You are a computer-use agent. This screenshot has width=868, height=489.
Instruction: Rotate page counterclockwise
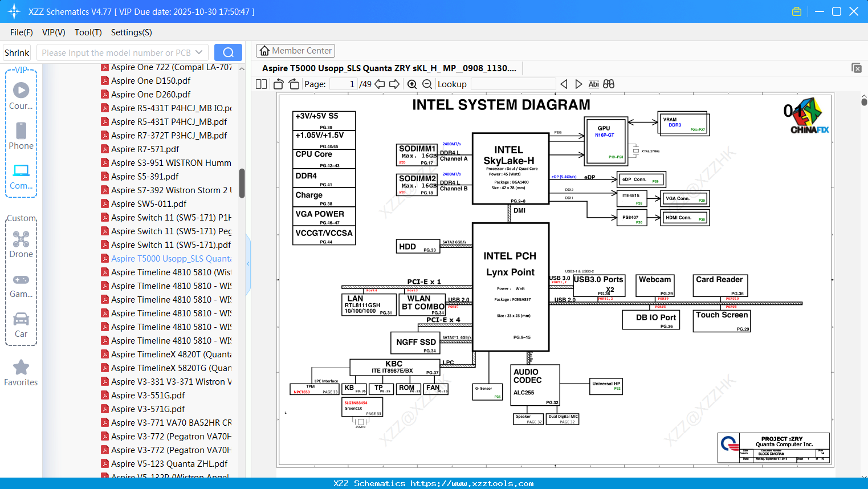[x=279, y=84]
